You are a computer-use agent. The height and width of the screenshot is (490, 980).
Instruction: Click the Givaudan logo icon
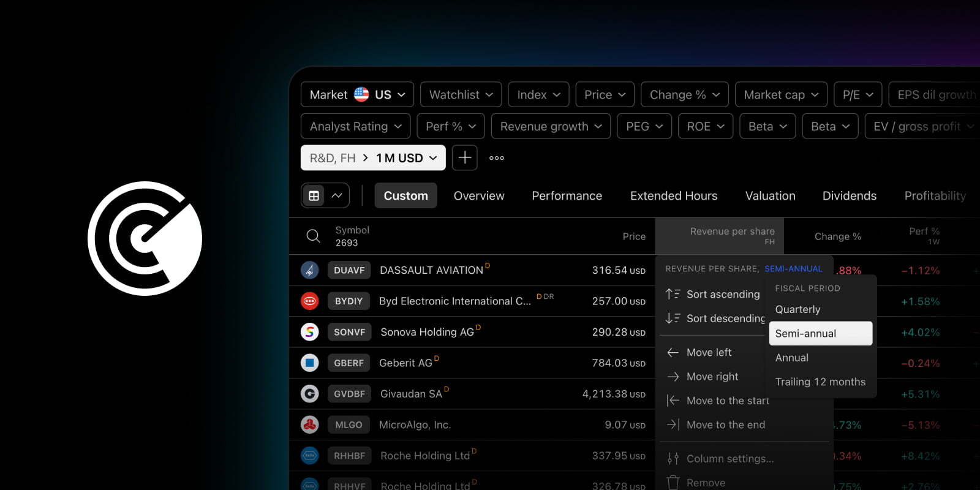coord(310,394)
